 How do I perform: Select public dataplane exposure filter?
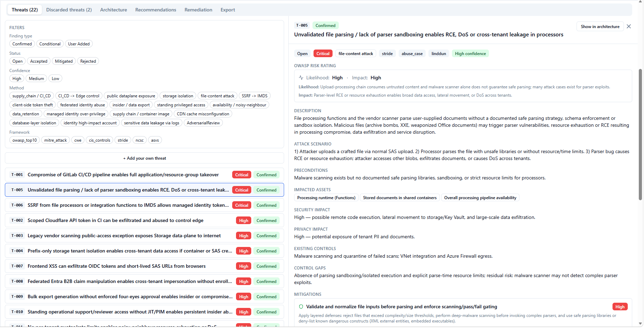click(131, 96)
